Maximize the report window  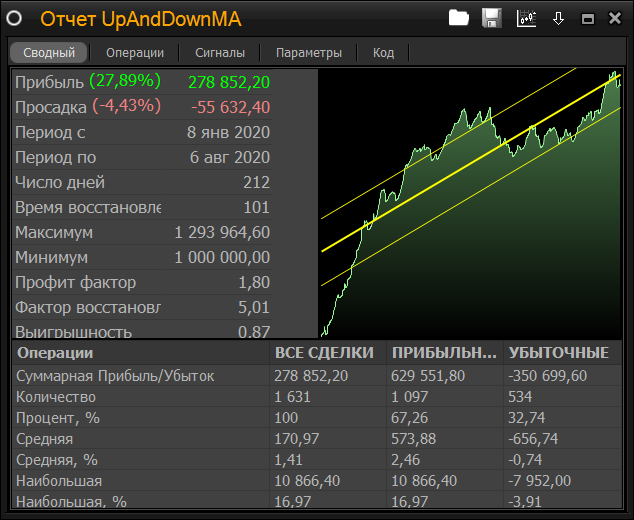[588, 19]
